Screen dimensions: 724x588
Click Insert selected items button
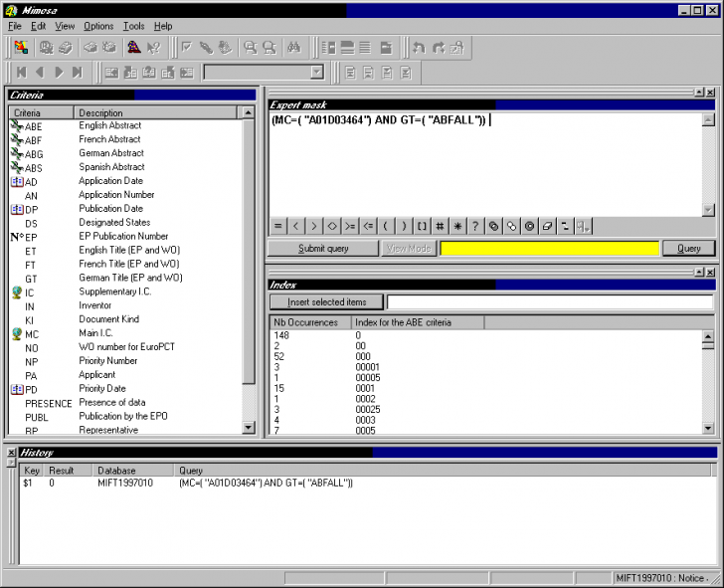pos(326,302)
